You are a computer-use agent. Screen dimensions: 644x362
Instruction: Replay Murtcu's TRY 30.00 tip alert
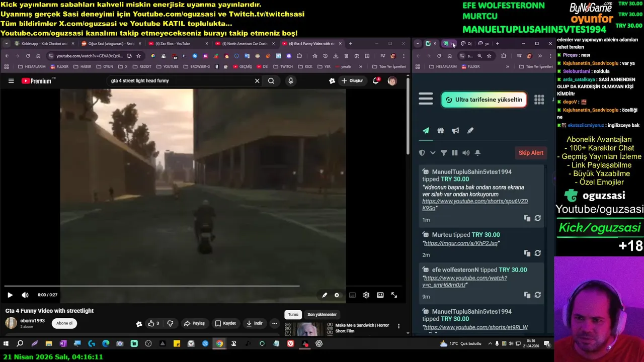tap(538, 253)
